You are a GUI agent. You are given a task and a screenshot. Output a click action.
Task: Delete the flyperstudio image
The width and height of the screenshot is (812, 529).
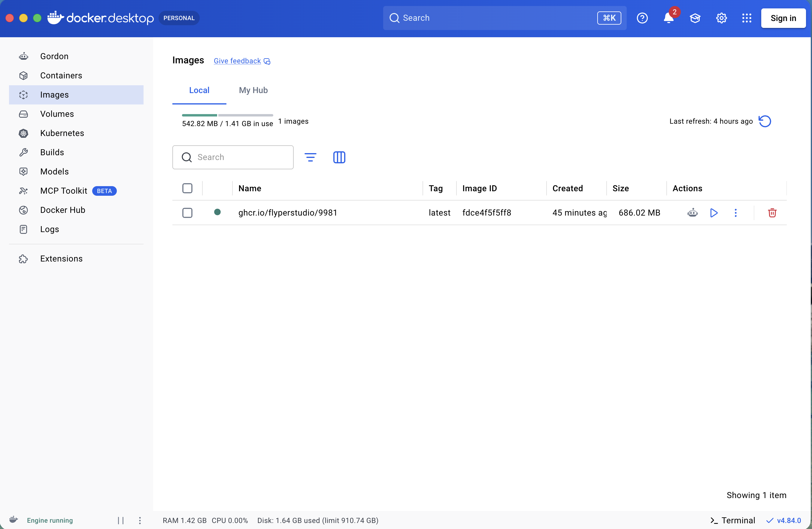772,213
